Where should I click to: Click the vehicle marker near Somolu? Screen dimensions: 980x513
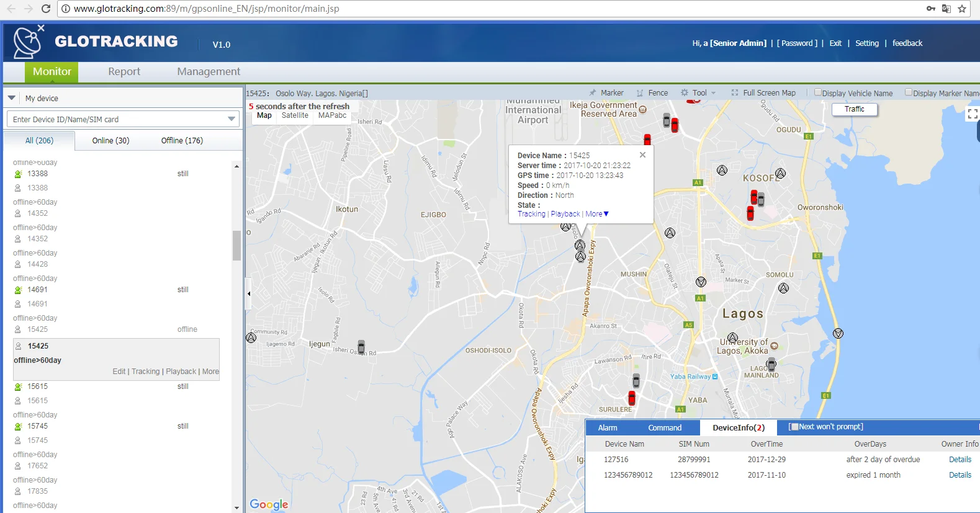[x=784, y=288]
